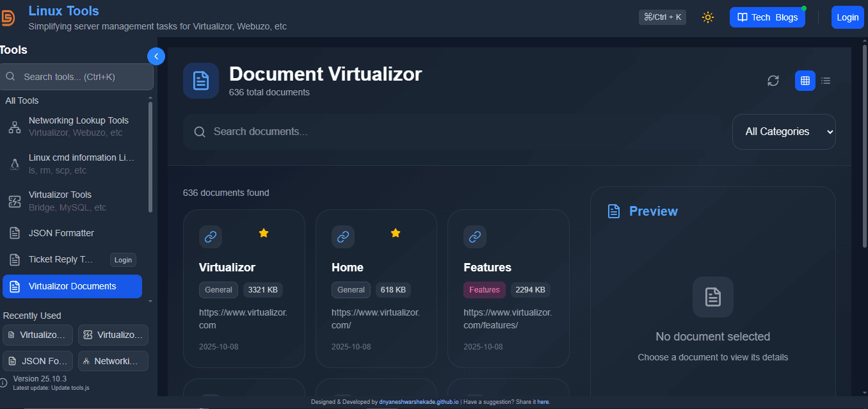Open recently used JSON Fo… chip

click(x=38, y=361)
